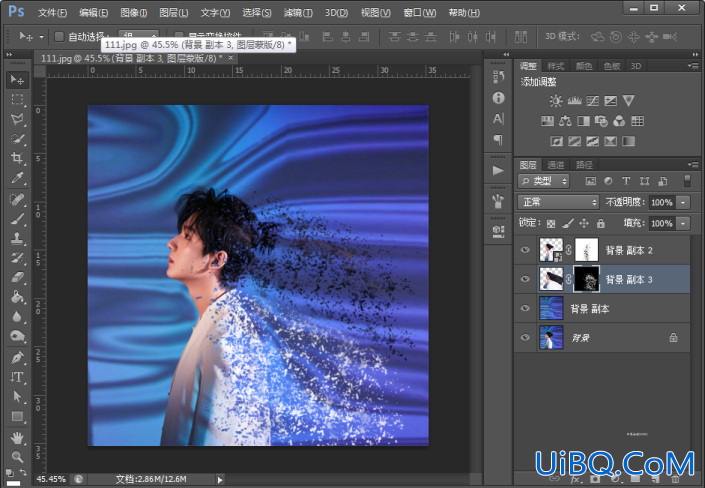This screenshot has width=705, height=488.
Task: Hide the 背景 副本 2 layer
Action: [x=525, y=250]
